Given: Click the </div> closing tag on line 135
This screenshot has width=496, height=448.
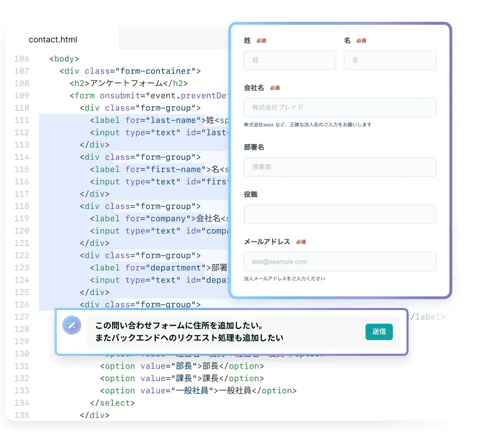Looking at the screenshot, I should point(95,415).
